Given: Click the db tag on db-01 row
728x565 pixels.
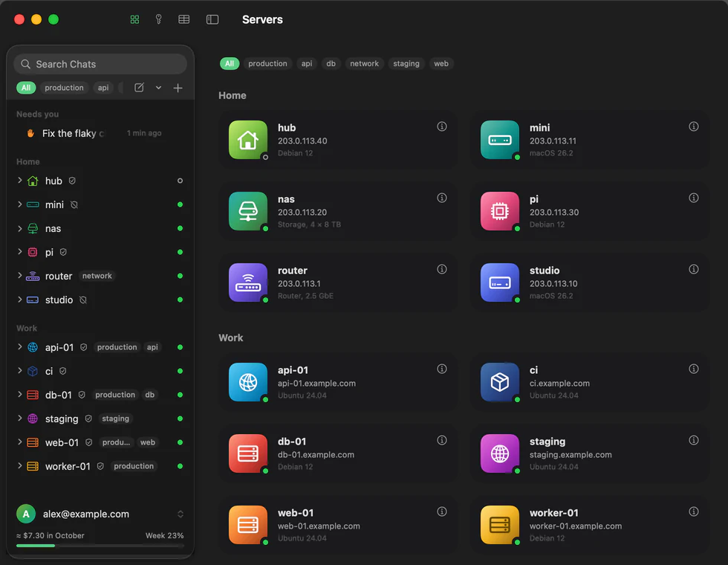Looking at the screenshot, I should pyautogui.click(x=149, y=395).
